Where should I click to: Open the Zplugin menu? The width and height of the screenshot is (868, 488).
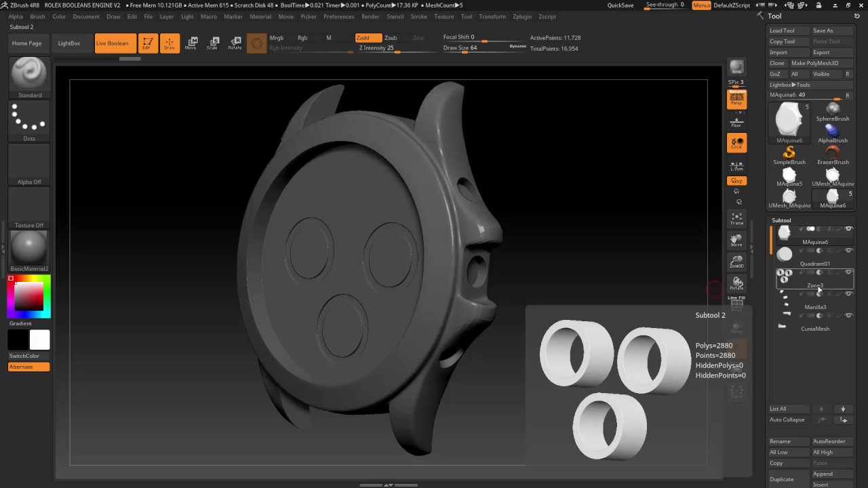click(522, 16)
